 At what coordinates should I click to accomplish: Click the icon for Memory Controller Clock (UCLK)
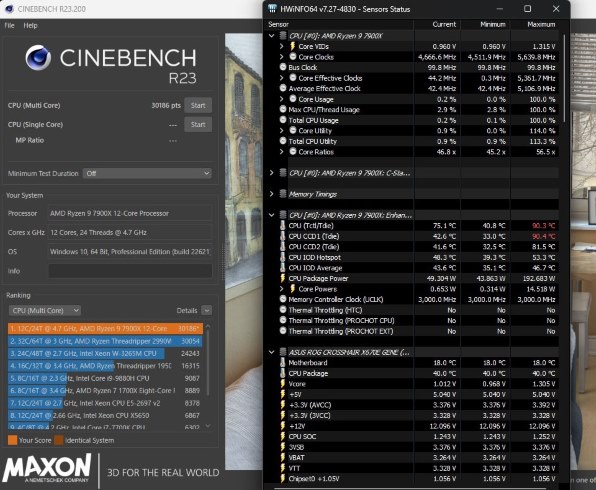283,299
